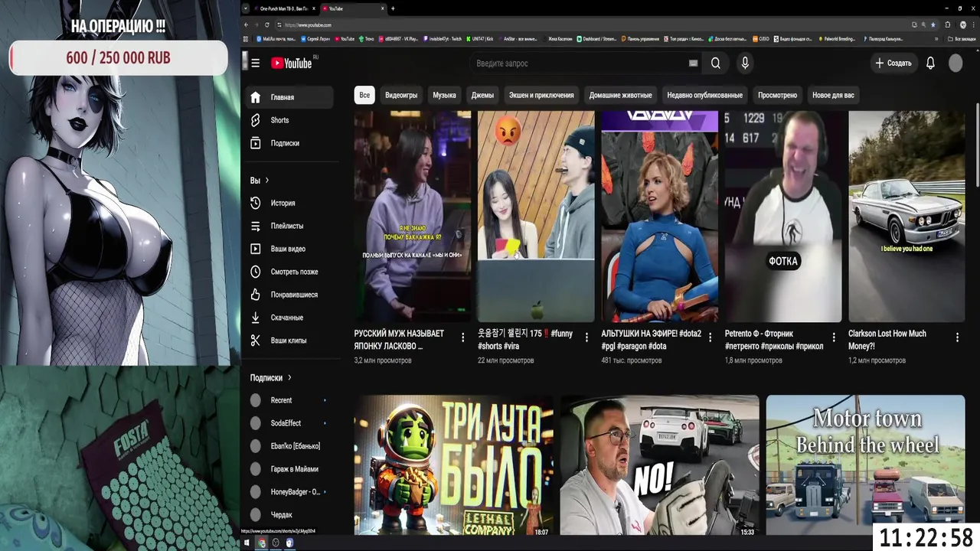Expand the Вы section chevron
Screen dimensions: 980x551
pyautogui.click(x=267, y=181)
